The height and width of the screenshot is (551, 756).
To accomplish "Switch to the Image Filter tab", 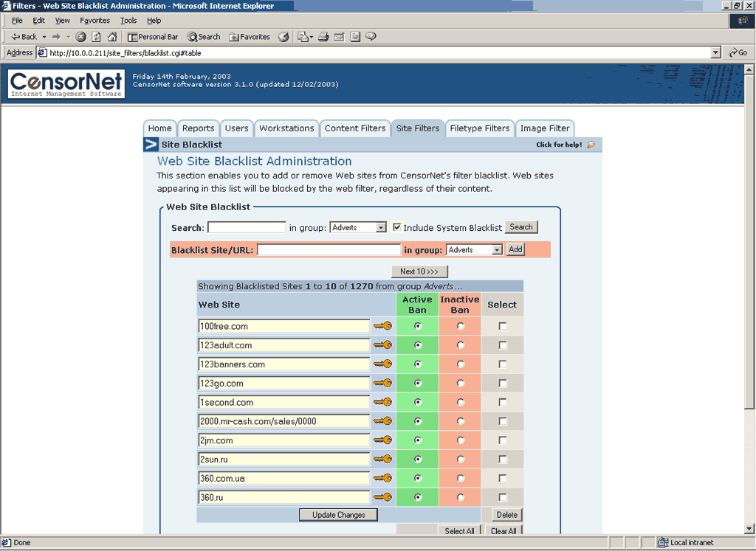I will (x=545, y=128).
